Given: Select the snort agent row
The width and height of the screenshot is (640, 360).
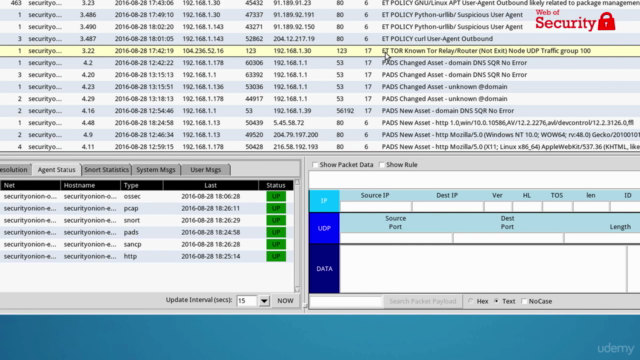Looking at the screenshot, I should pyautogui.click(x=147, y=220).
